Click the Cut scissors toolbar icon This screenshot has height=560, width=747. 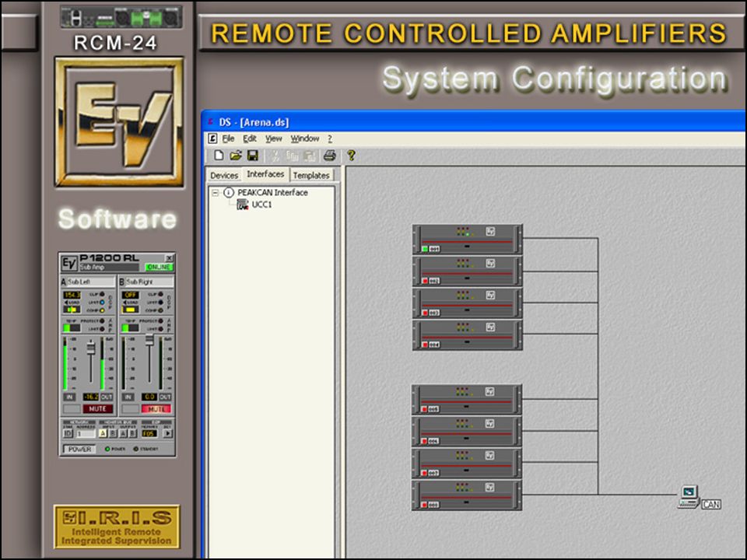pos(275,156)
